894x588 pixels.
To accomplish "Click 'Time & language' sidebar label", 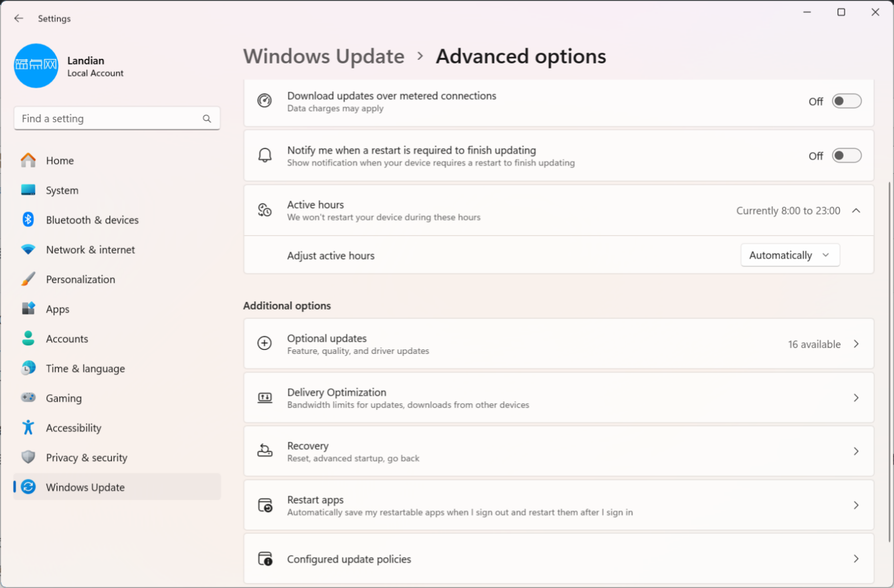I will [x=85, y=369].
